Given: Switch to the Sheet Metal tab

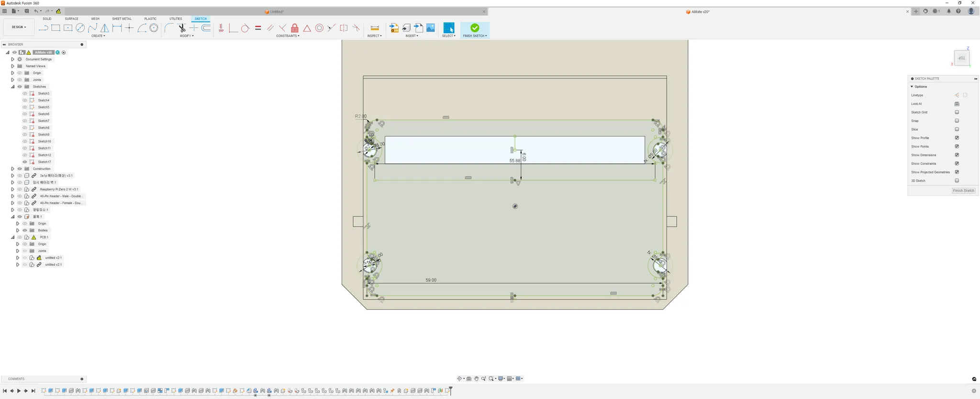Looking at the screenshot, I should [x=122, y=19].
